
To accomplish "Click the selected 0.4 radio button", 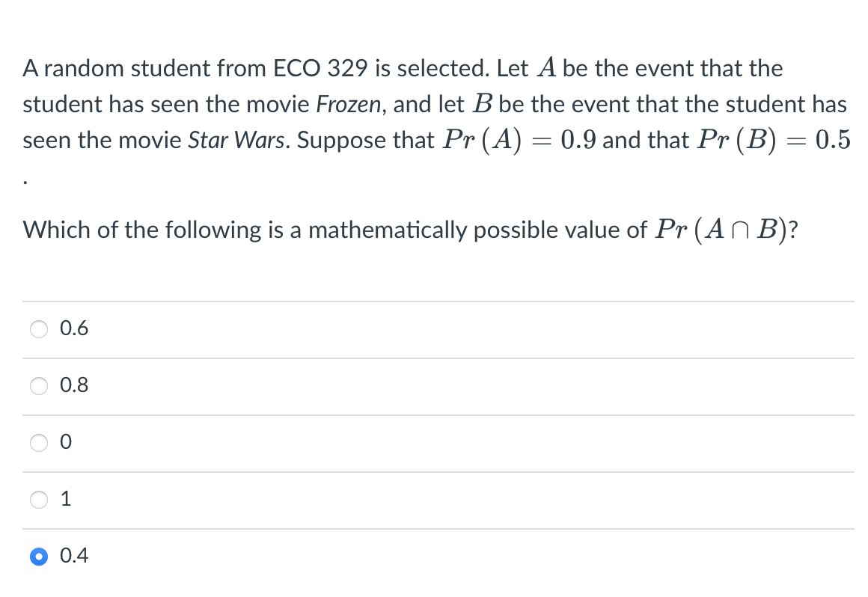I will 39,557.
